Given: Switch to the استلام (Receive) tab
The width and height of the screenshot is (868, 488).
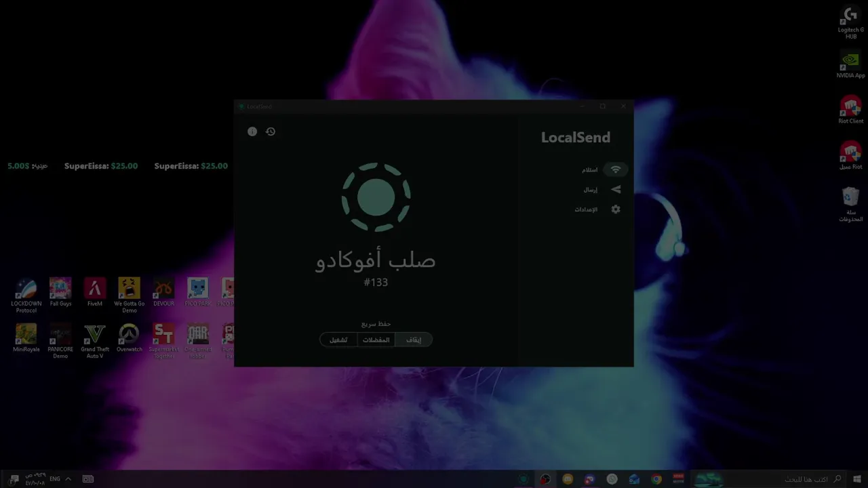Looking at the screenshot, I should click(x=604, y=169).
